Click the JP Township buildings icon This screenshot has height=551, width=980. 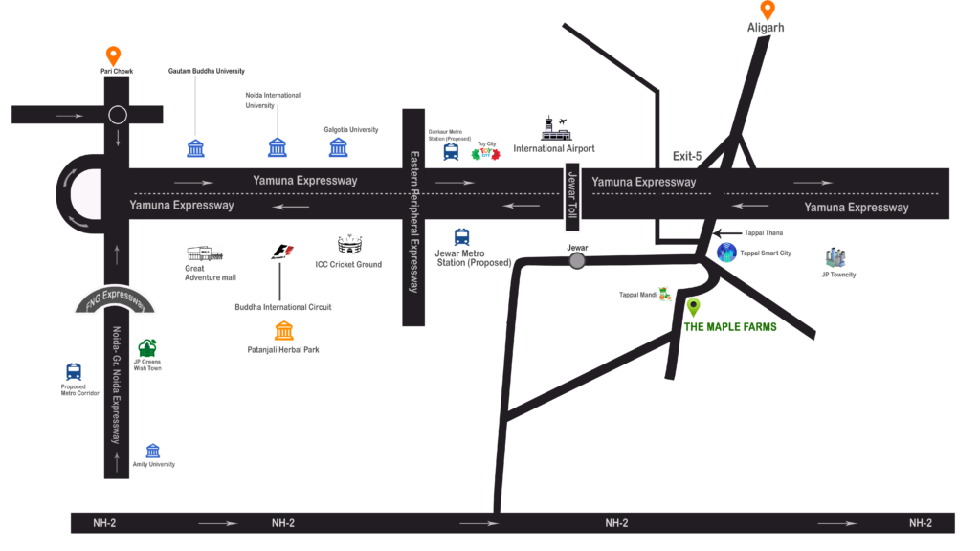[x=835, y=257]
